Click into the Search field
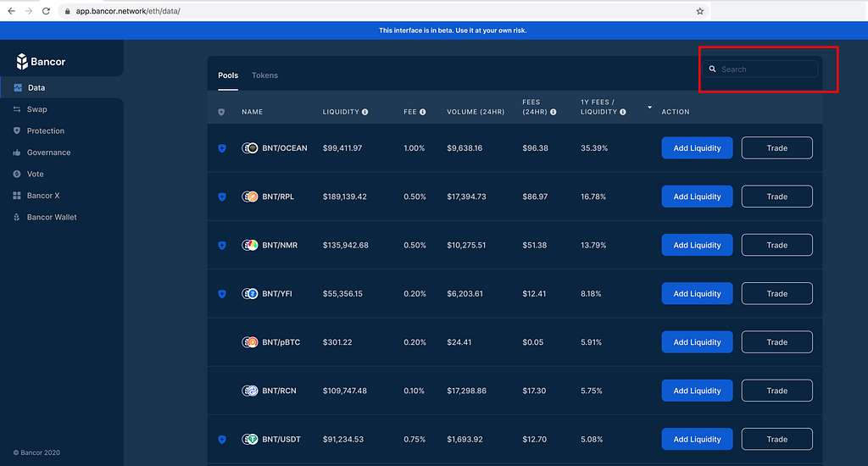Viewport: 868px width, 466px height. [x=760, y=69]
